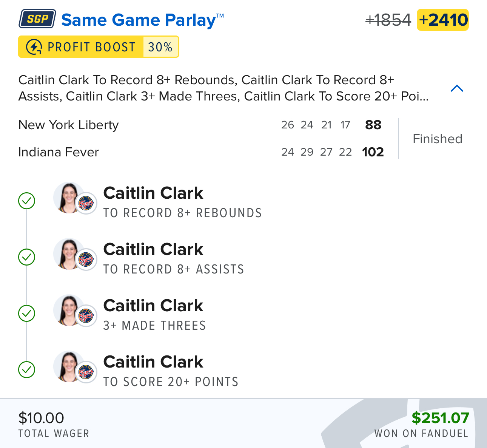This screenshot has height=448, width=487.
Task: Click Fever logo on 8+ Rebounds leg
Action: tap(86, 204)
